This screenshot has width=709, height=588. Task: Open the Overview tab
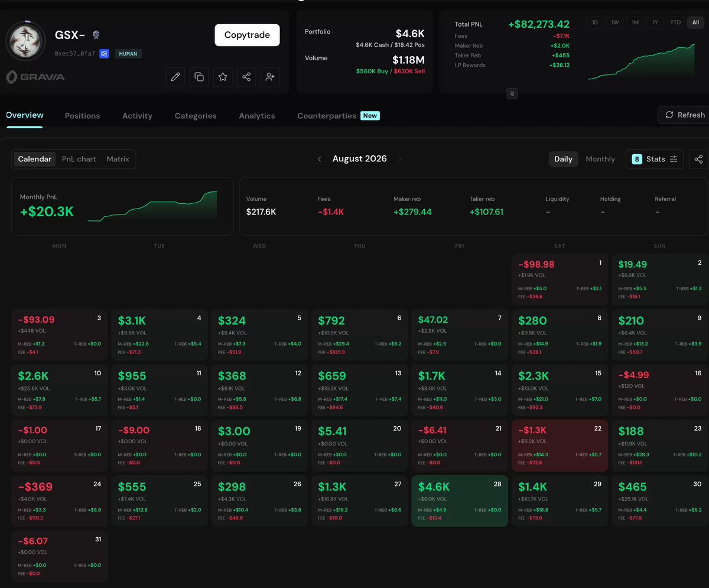pyautogui.click(x=25, y=115)
